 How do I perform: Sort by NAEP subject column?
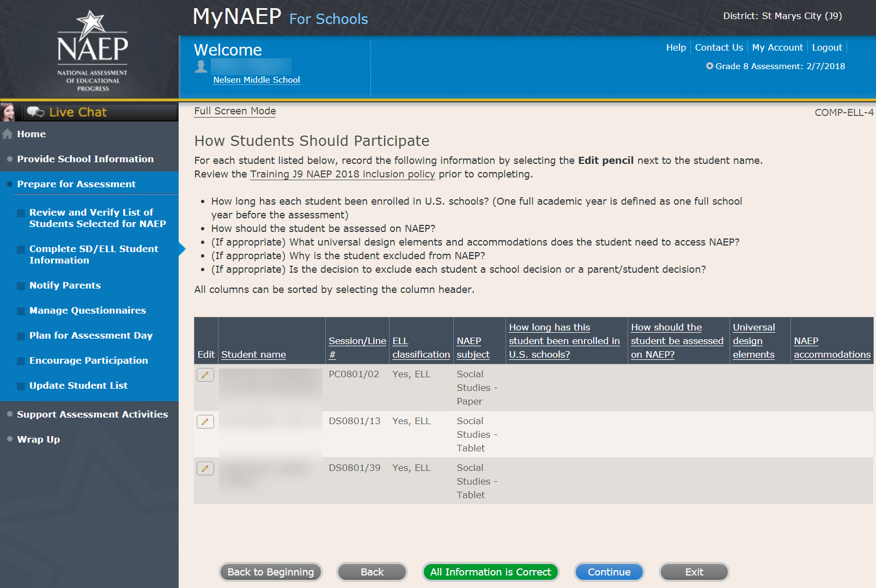tap(473, 347)
